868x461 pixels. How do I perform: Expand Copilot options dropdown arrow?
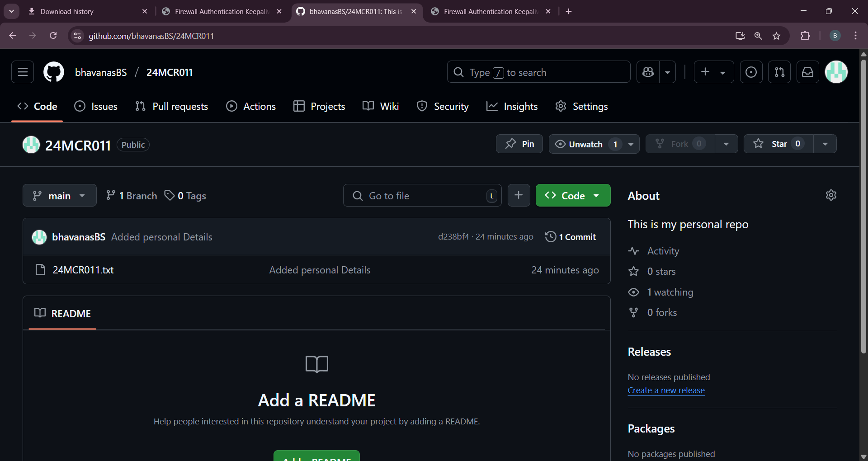pos(667,72)
